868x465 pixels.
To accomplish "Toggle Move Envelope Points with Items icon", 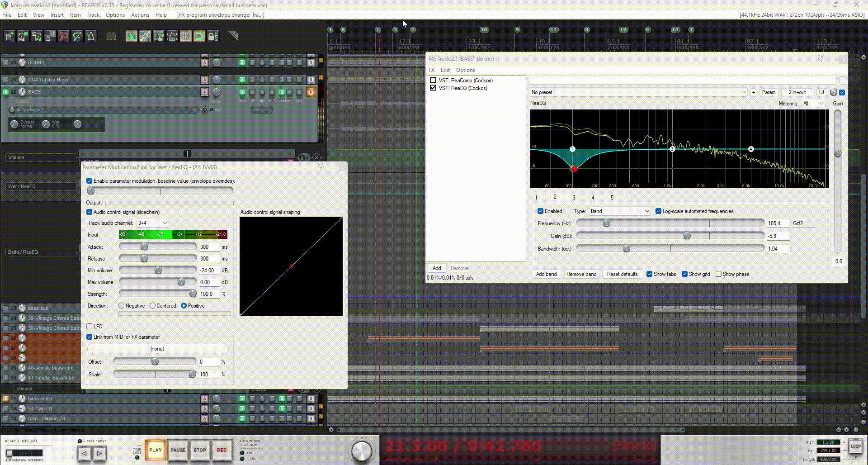I will coord(172,36).
